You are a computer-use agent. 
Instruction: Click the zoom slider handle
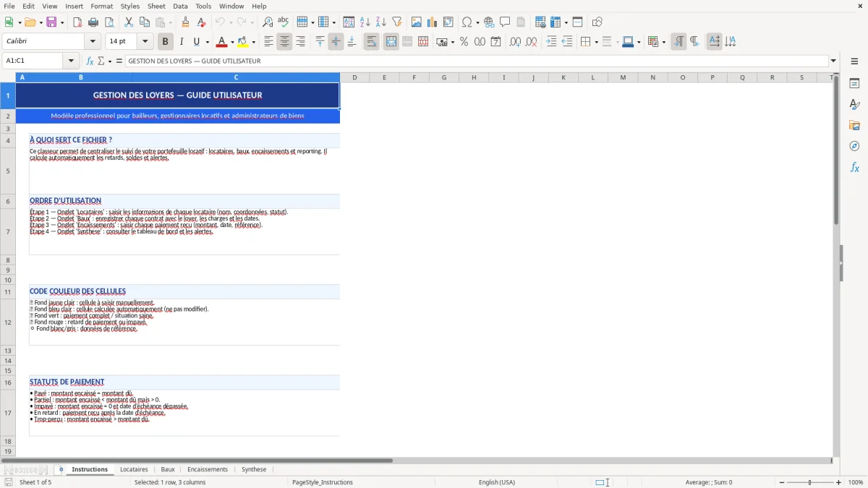(x=809, y=482)
